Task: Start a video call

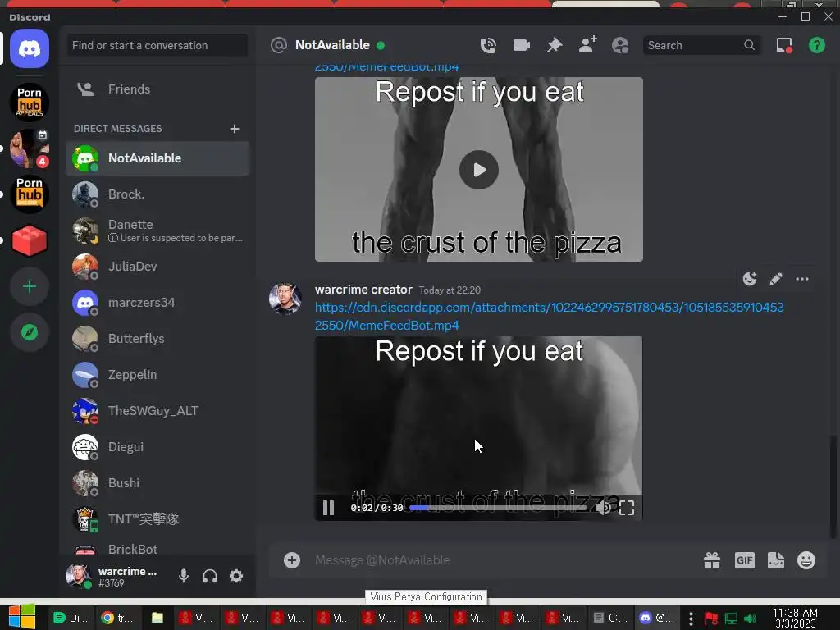Action: 521,46
